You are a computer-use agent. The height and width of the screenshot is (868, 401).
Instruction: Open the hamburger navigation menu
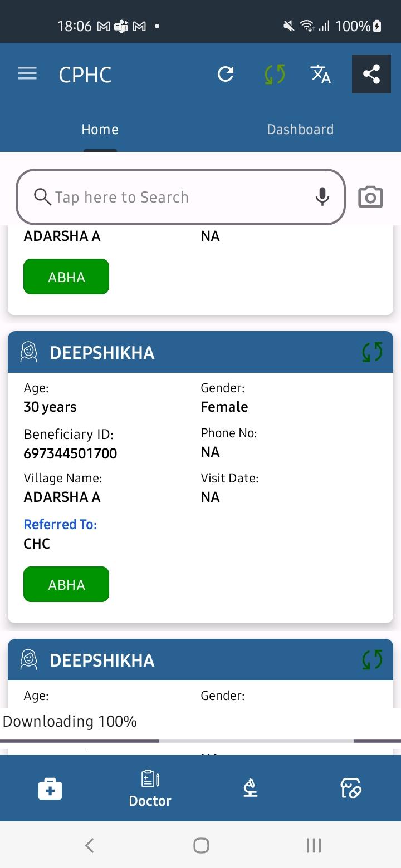pyautogui.click(x=27, y=73)
